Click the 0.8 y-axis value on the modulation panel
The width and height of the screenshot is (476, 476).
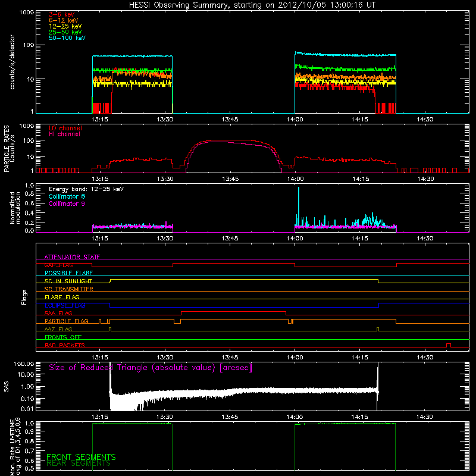coord(29,194)
